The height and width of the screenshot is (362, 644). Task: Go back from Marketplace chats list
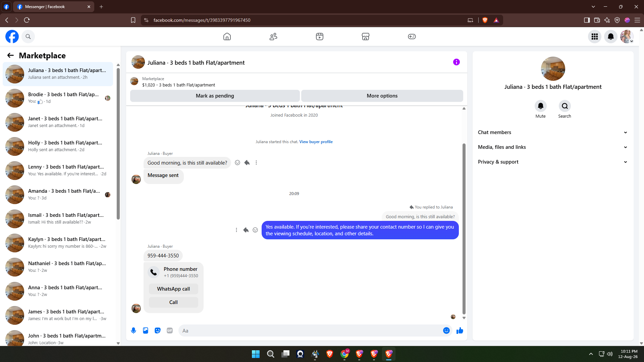(x=11, y=55)
